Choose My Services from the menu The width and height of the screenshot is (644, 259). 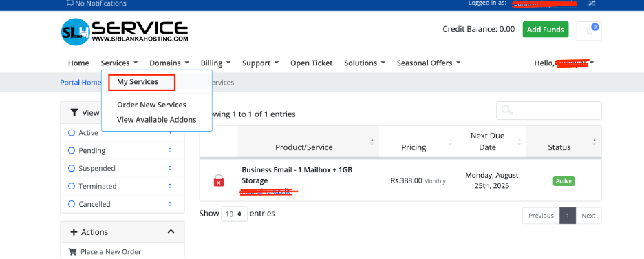point(138,82)
